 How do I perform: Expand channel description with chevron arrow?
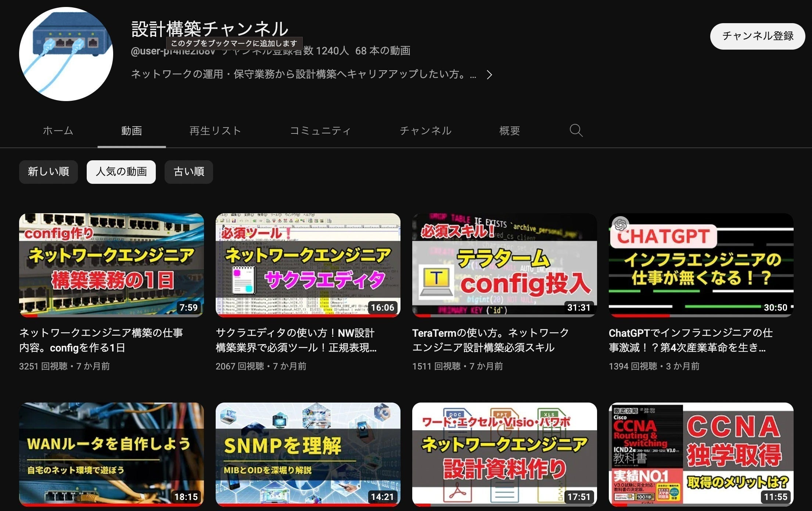pos(489,75)
